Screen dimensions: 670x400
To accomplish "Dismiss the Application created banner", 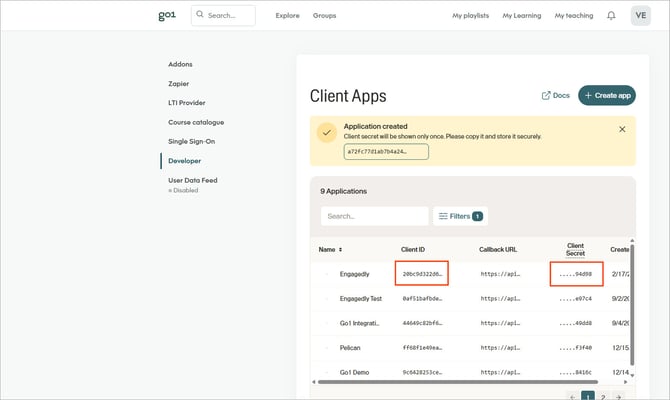I will click(x=622, y=129).
